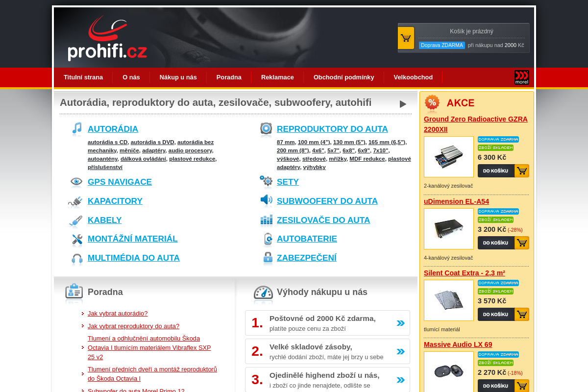
Task: Click the music note icon next to AUTORÁDIA
Action: pyautogui.click(x=76, y=129)
